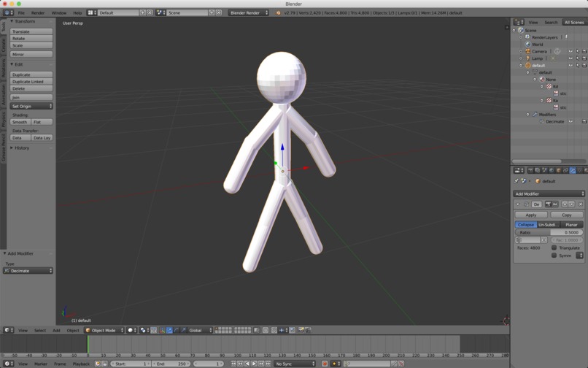Open the Decimate type dropdown in operator panel
The height and width of the screenshot is (368, 588).
tap(28, 271)
